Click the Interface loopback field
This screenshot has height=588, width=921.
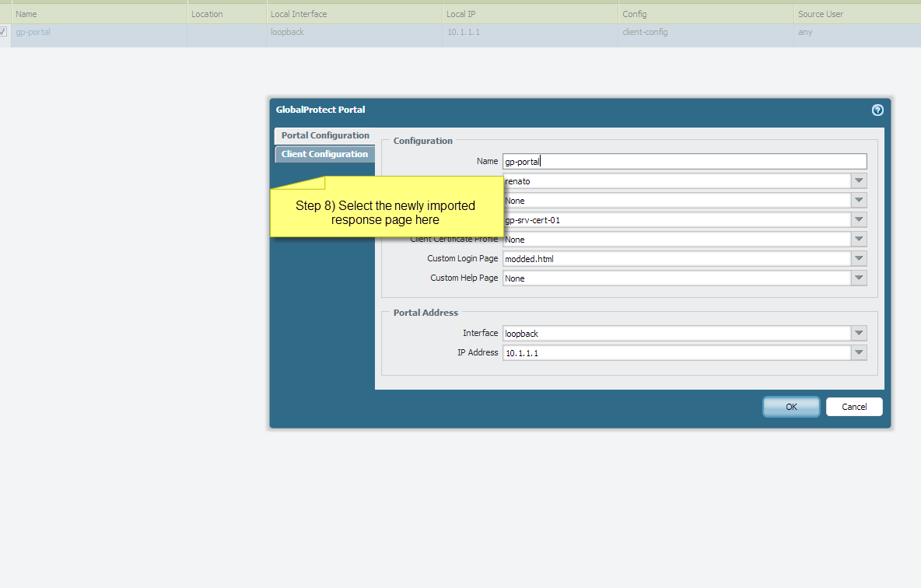(677, 333)
